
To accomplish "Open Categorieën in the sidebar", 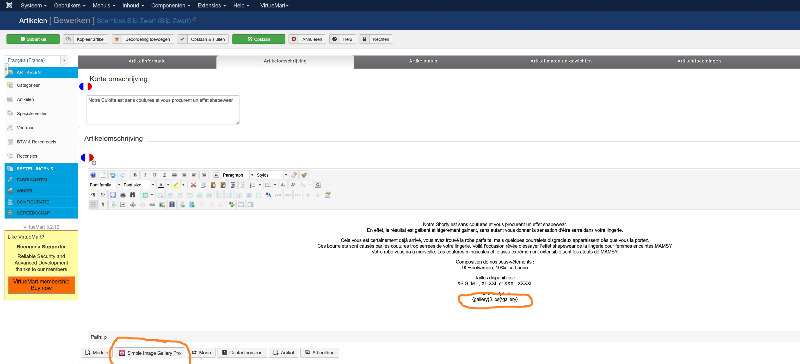I will [x=28, y=85].
